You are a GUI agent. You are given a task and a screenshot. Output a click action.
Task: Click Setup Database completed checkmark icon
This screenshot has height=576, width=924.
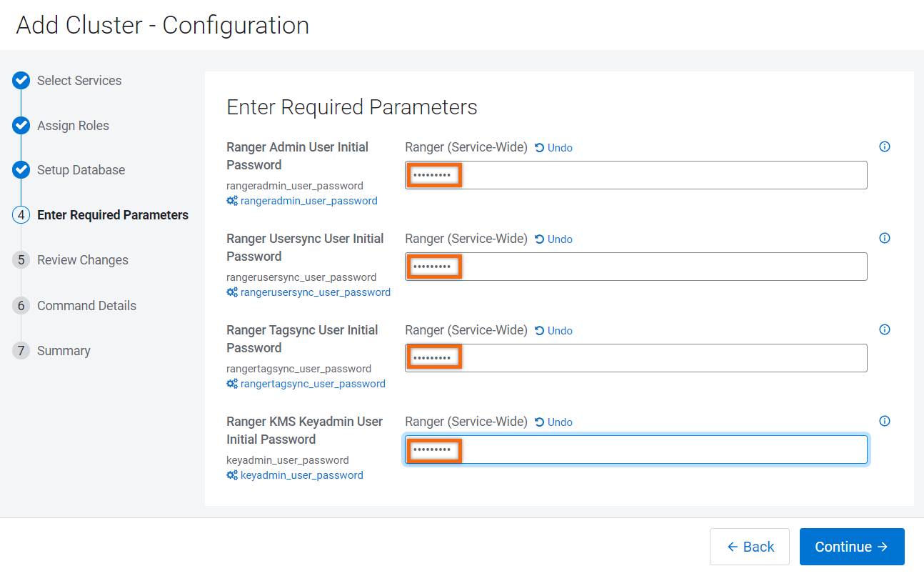tap(21, 170)
